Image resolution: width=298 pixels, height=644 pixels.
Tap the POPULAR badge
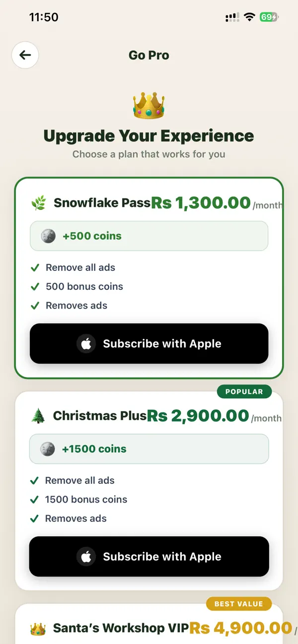point(244,391)
